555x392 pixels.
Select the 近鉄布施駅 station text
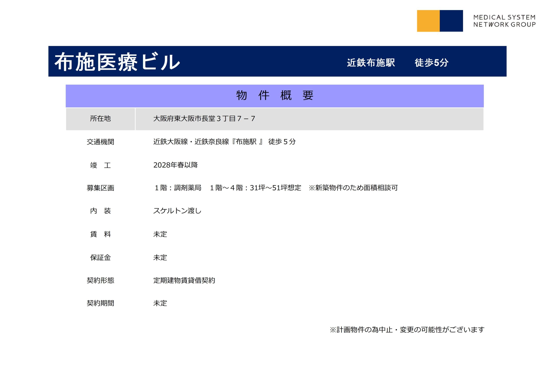pyautogui.click(x=371, y=63)
